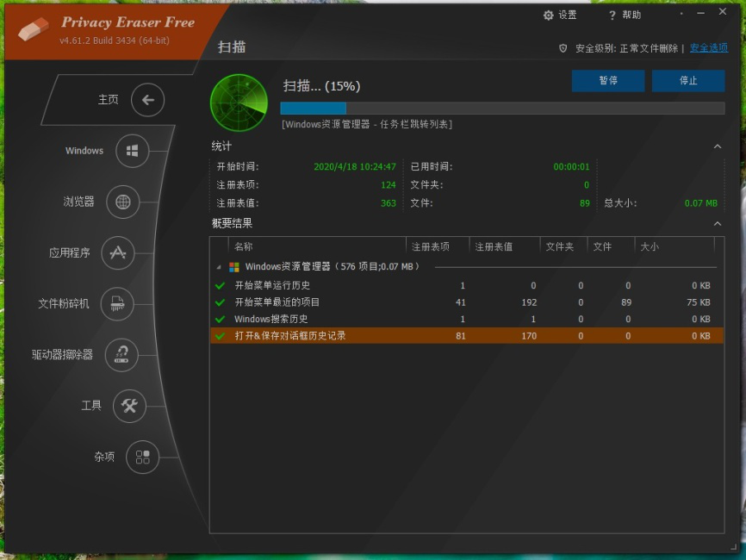The width and height of the screenshot is (746, 560).
Task: Select row Windows搜索历史
Action: coord(467,319)
